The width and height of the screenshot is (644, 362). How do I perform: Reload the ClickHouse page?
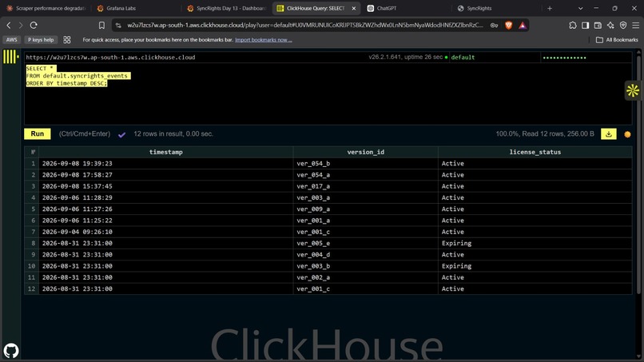pyautogui.click(x=34, y=26)
